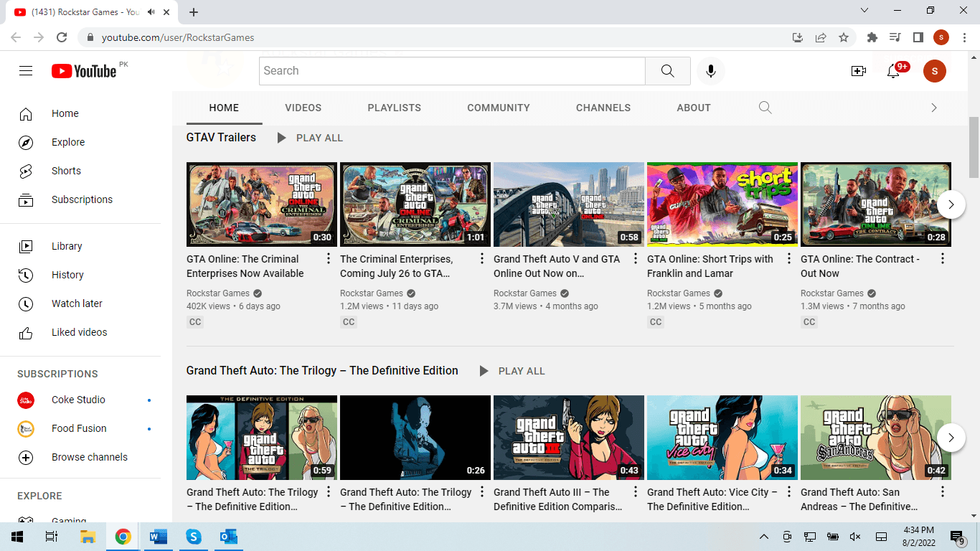Click the search magnifier button

(667, 71)
